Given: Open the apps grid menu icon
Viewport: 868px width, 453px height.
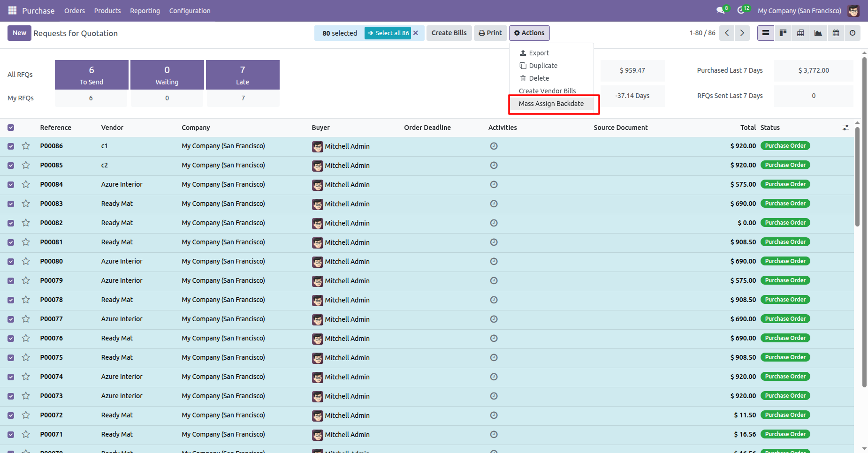Looking at the screenshot, I should click(12, 10).
